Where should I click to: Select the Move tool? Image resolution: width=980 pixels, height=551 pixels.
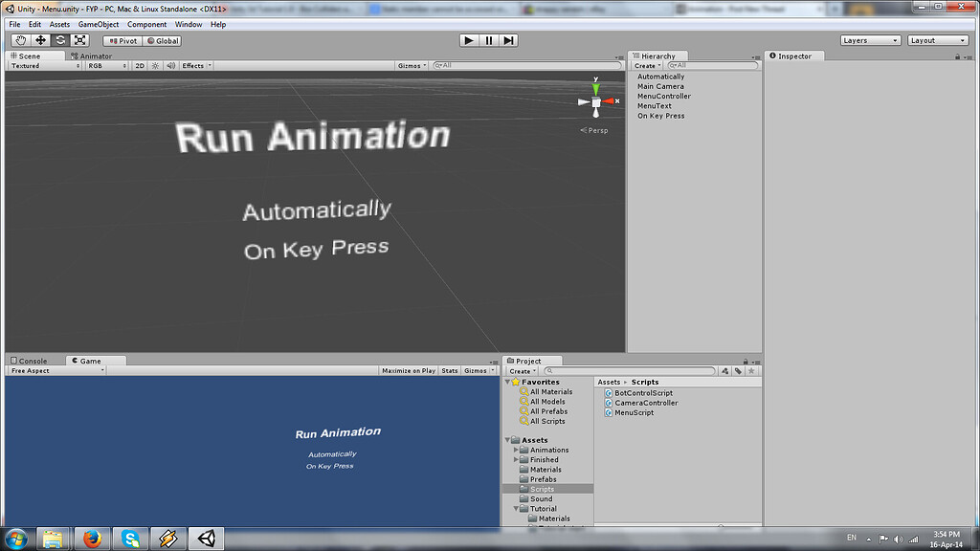point(39,39)
